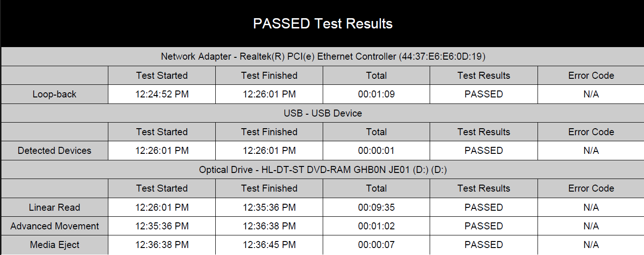Select Detected Devices total 00:00:01

[376, 151]
